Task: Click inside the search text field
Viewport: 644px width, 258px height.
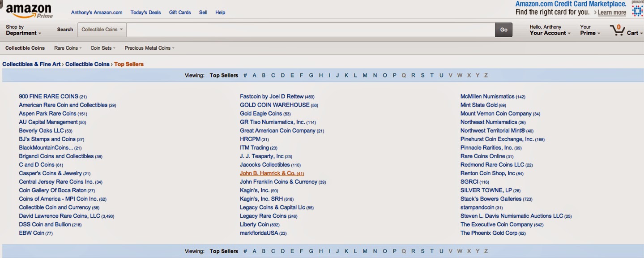Action: (x=311, y=30)
